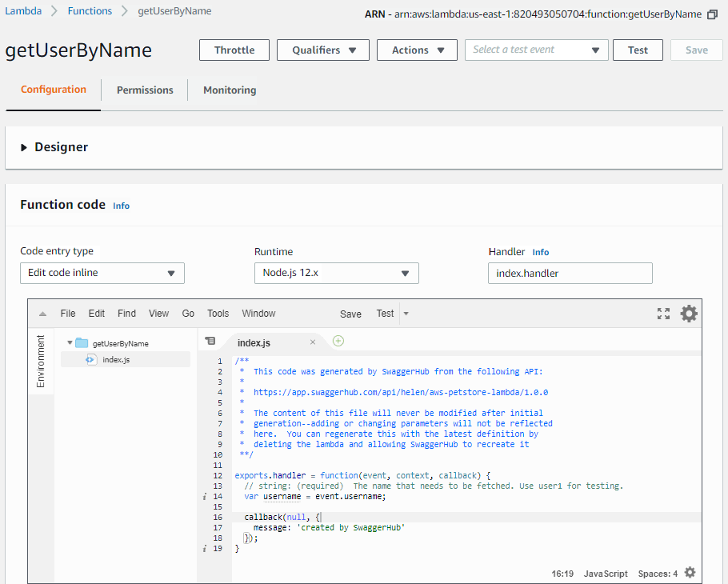Click Save in the editor toolbar
This screenshot has width=728, height=584.
[350, 314]
